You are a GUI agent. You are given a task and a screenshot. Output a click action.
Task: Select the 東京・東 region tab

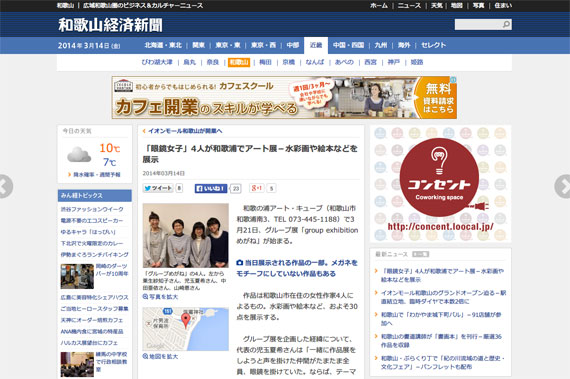[228, 45]
